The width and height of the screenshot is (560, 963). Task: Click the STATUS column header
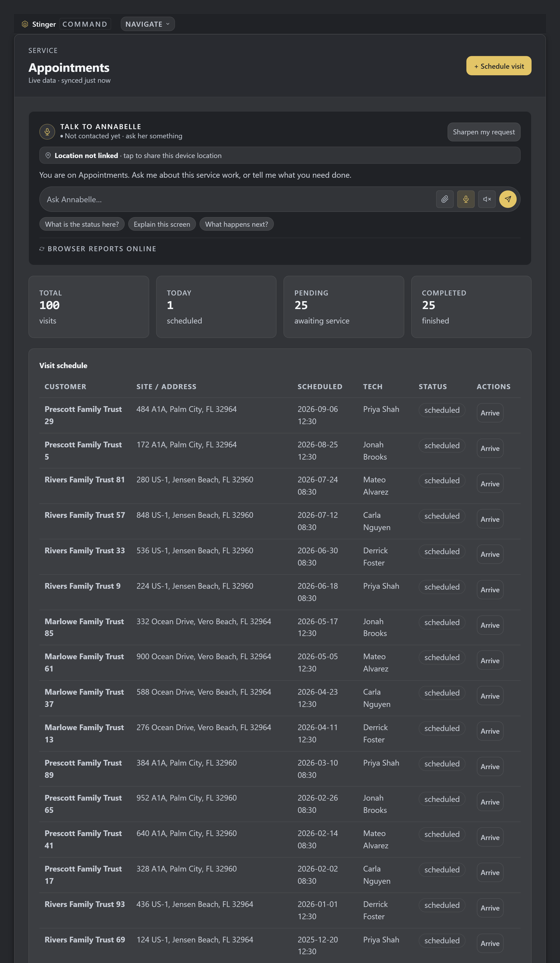[433, 387]
